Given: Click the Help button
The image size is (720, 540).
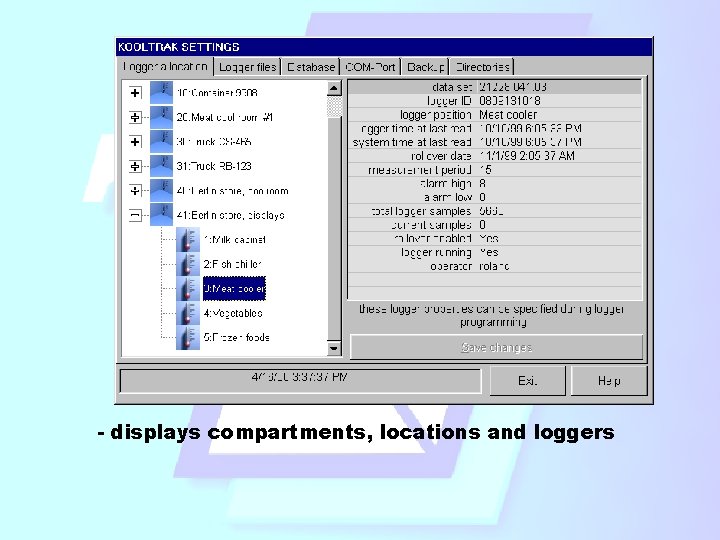Looking at the screenshot, I should click(x=609, y=381).
